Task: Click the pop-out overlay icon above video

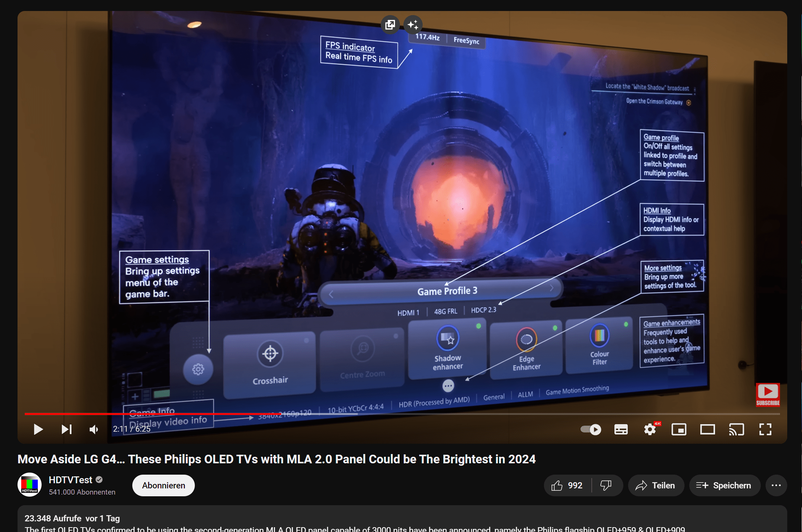Action: pyautogui.click(x=390, y=25)
